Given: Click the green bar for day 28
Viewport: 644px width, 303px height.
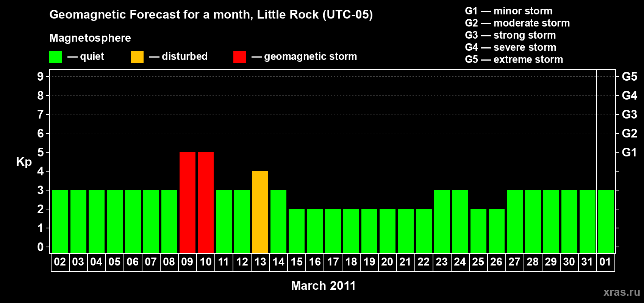Looking at the screenshot, I should pos(533,221).
